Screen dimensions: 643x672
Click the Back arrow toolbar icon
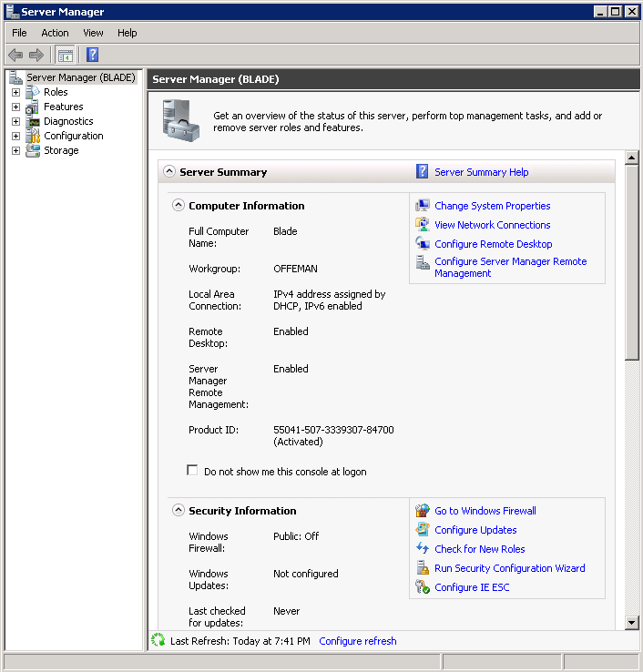point(15,55)
